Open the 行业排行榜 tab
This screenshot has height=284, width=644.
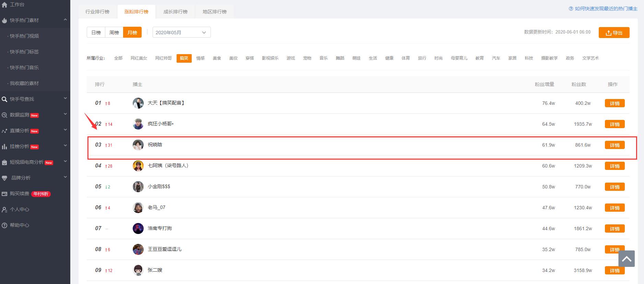(97, 12)
